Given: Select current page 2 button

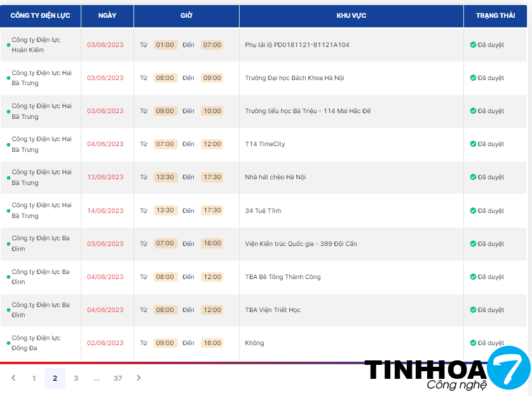Looking at the screenshot, I should tap(55, 378).
